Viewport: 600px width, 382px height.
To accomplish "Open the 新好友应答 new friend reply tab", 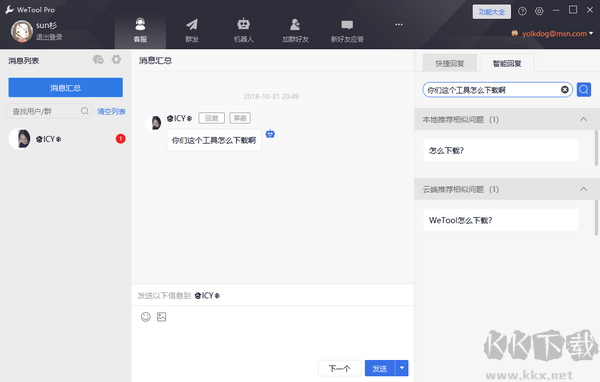I will point(347,30).
